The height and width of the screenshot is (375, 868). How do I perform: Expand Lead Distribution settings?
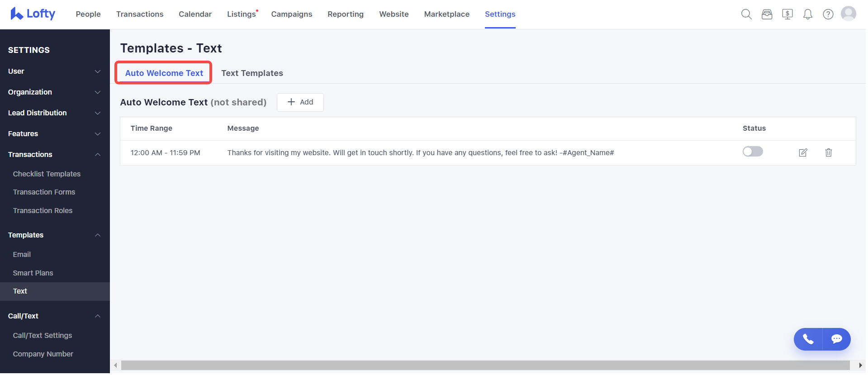(55, 113)
